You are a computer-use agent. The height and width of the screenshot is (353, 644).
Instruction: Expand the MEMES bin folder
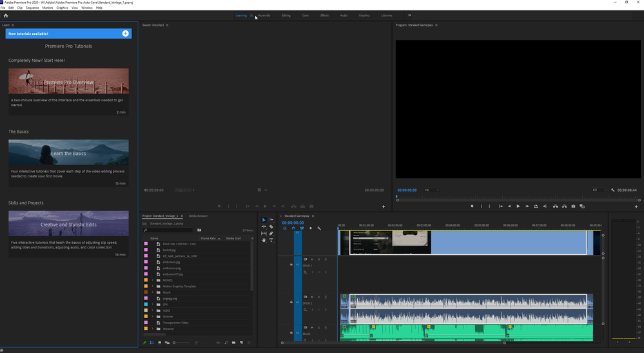point(153,280)
